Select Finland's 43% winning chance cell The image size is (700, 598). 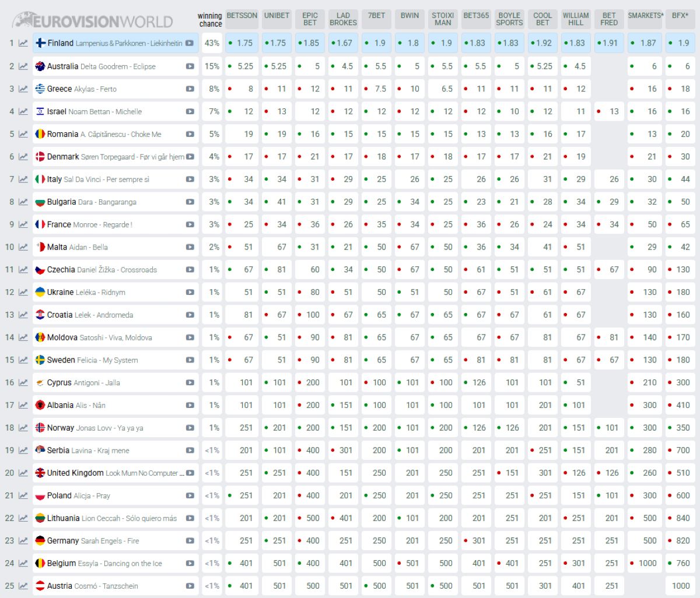212,43
